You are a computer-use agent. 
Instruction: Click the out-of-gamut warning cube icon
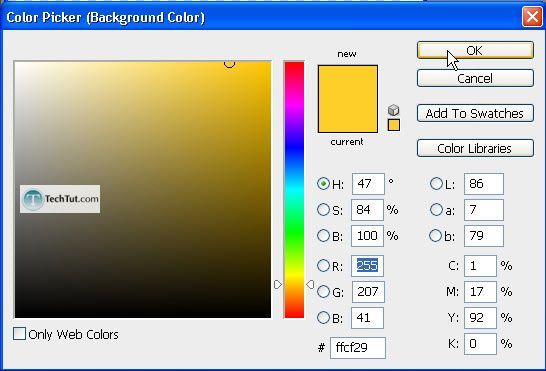393,110
